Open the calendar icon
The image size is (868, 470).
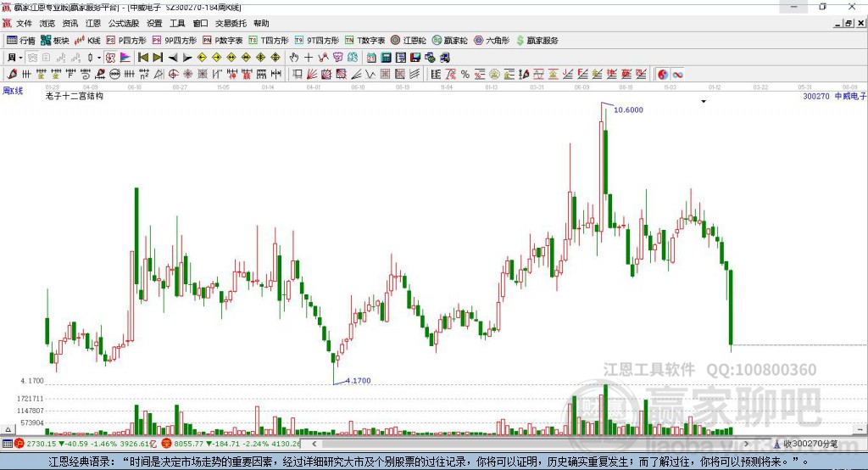371,58
